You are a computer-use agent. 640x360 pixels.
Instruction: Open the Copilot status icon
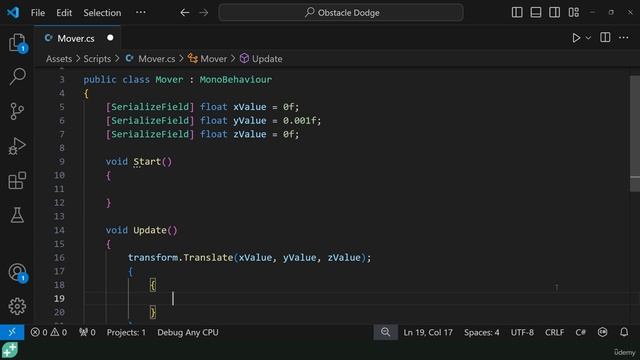coord(602,332)
